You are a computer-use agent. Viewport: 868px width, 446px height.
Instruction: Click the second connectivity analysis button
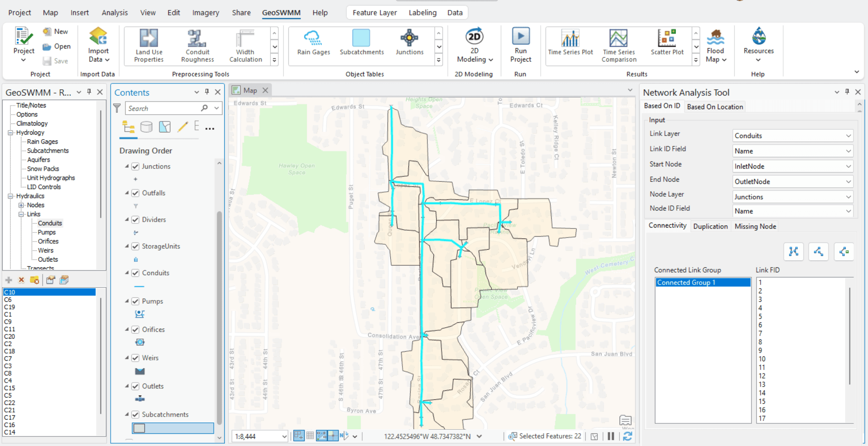[x=819, y=252]
